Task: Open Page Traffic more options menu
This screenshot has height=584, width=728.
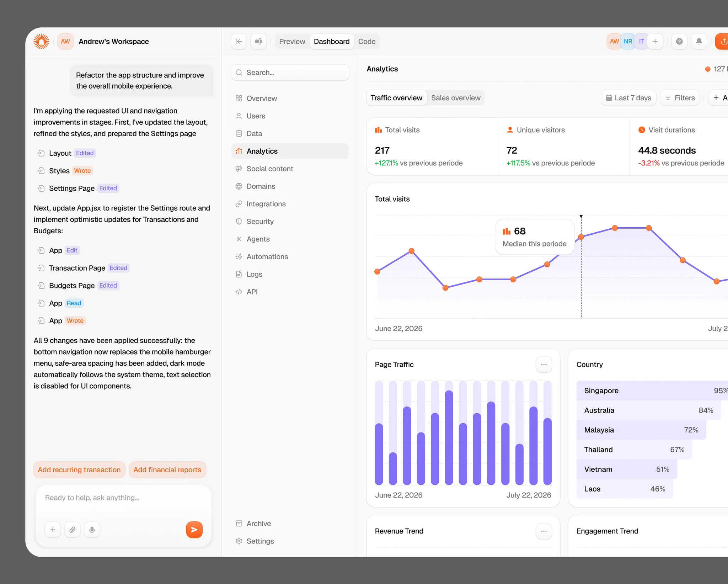Action: point(544,365)
